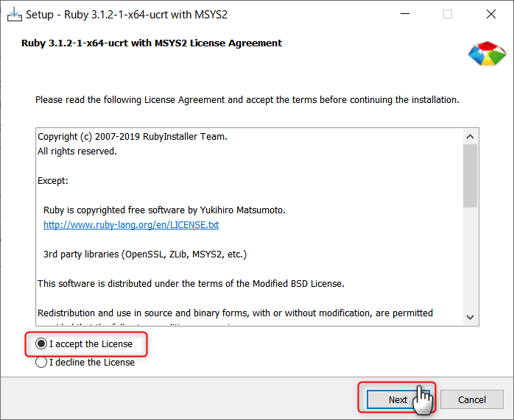514x420 pixels.
Task: Click the license text scrollbar thumb
Action: pyautogui.click(x=470, y=176)
